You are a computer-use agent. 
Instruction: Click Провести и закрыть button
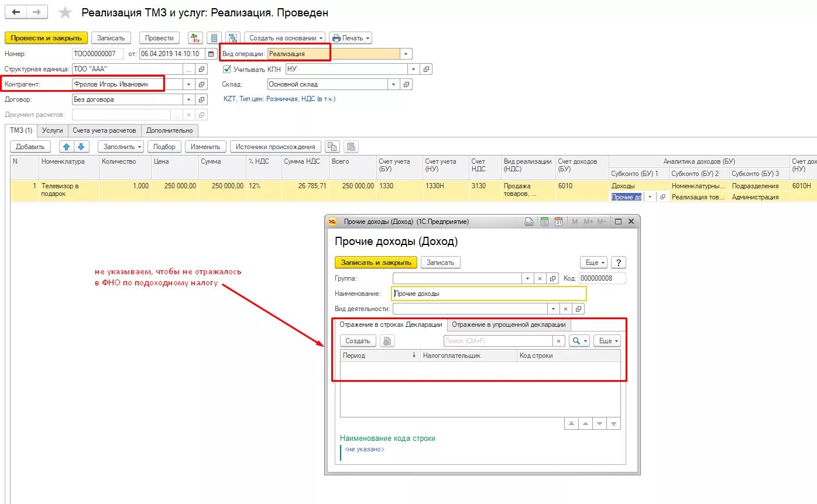coord(46,38)
